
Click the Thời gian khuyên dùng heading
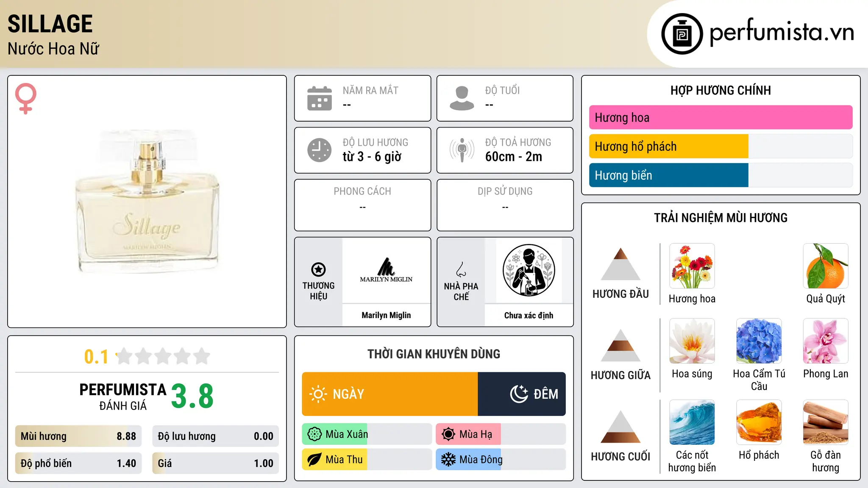point(434,354)
